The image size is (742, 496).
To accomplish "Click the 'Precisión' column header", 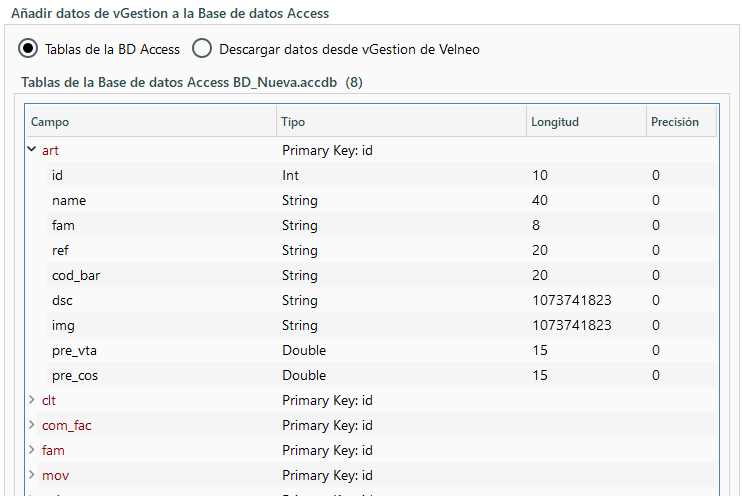I will pyautogui.click(x=680, y=122).
